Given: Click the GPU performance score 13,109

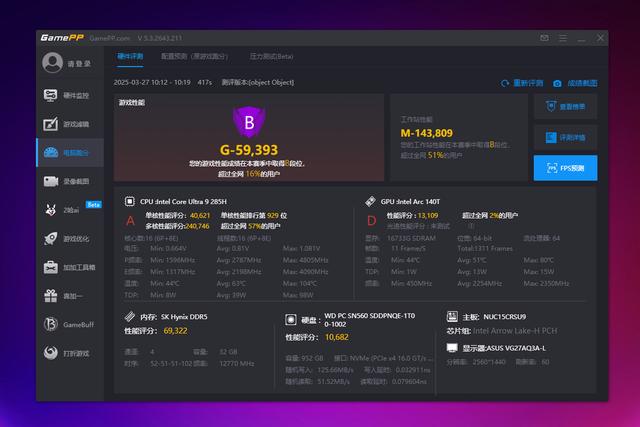Looking at the screenshot, I should point(427,215).
